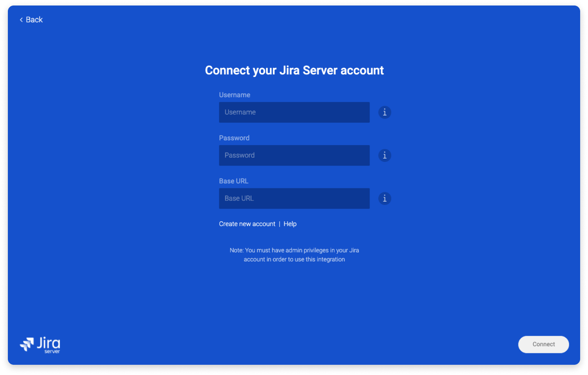Click the Username input field
Image resolution: width=588 pixels, height=375 pixels.
coord(294,112)
